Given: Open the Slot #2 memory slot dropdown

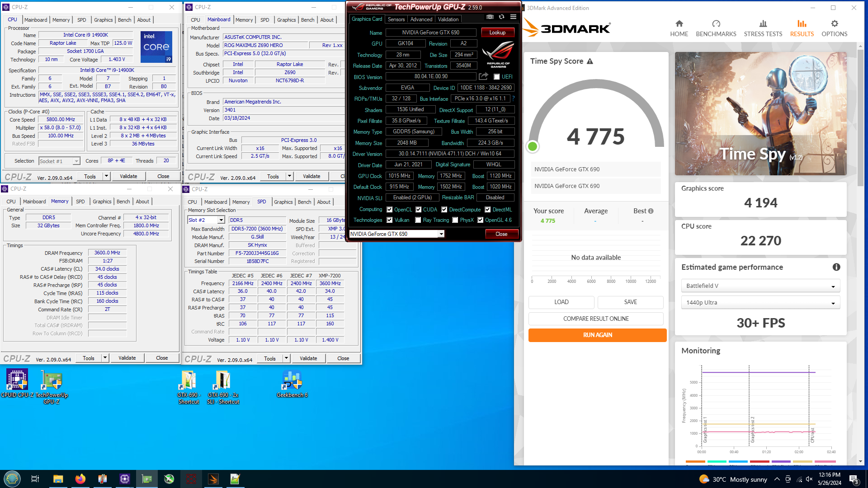Looking at the screenshot, I should point(206,220).
